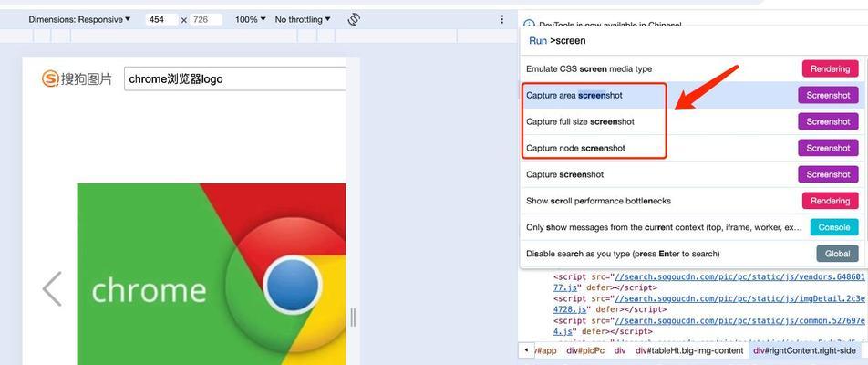Click Rendering badge beside scroll performance bottlenecks
Viewport: 868px width, 365px height.
(830, 201)
